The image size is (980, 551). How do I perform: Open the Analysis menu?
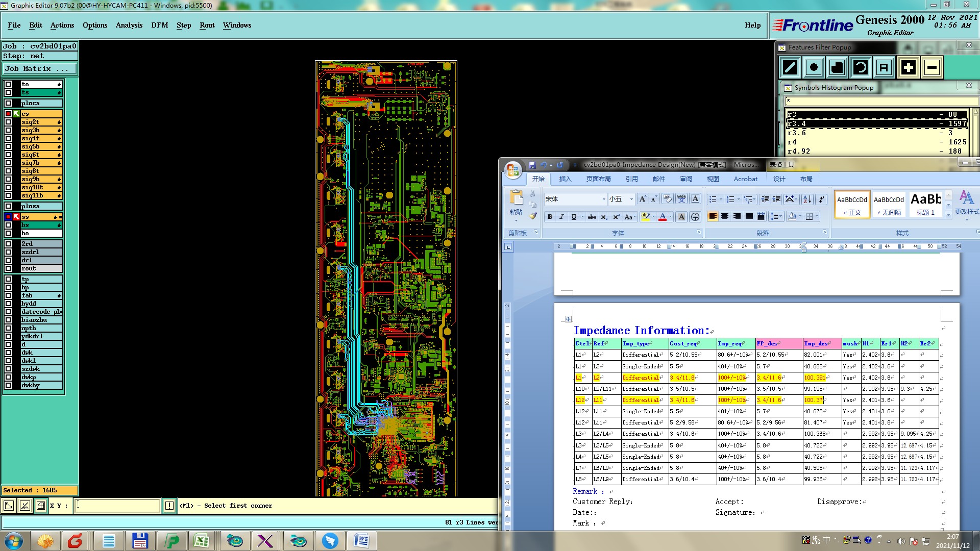click(x=129, y=25)
